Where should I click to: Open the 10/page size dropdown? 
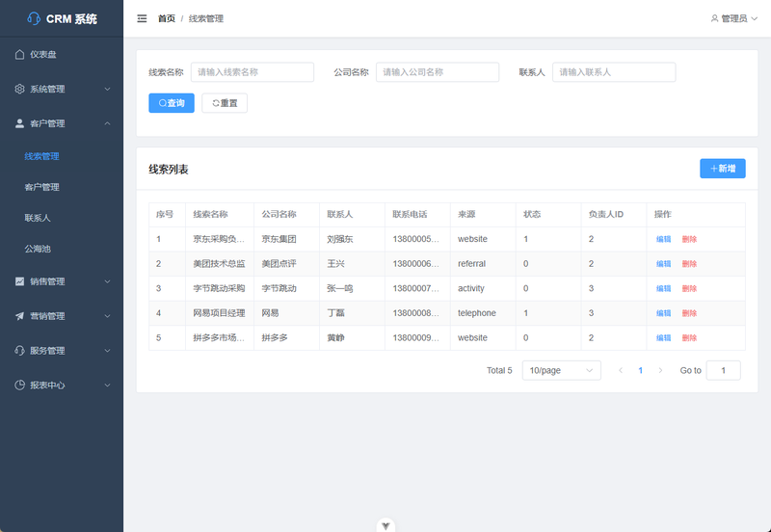(562, 371)
